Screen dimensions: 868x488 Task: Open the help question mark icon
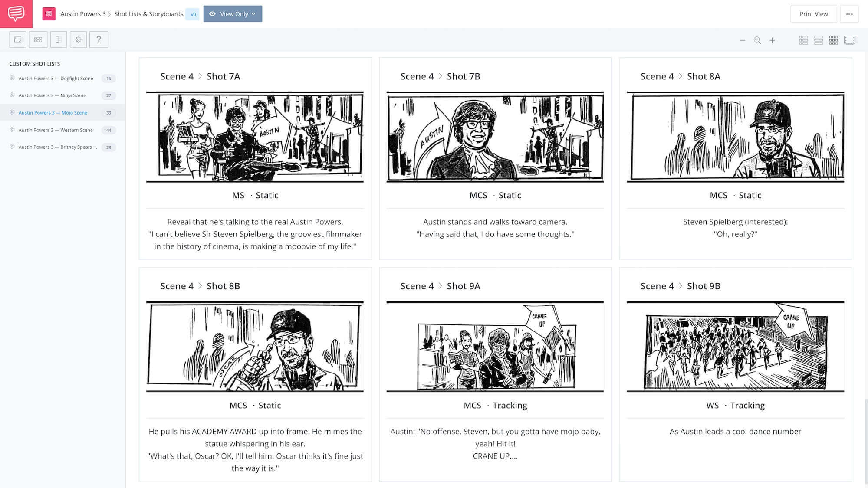tap(99, 39)
